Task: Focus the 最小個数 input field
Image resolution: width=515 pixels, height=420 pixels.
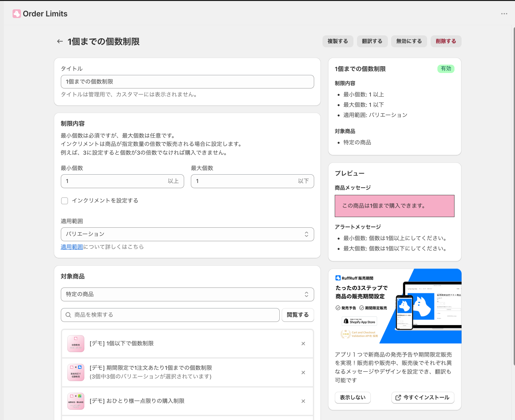Action: (x=122, y=181)
